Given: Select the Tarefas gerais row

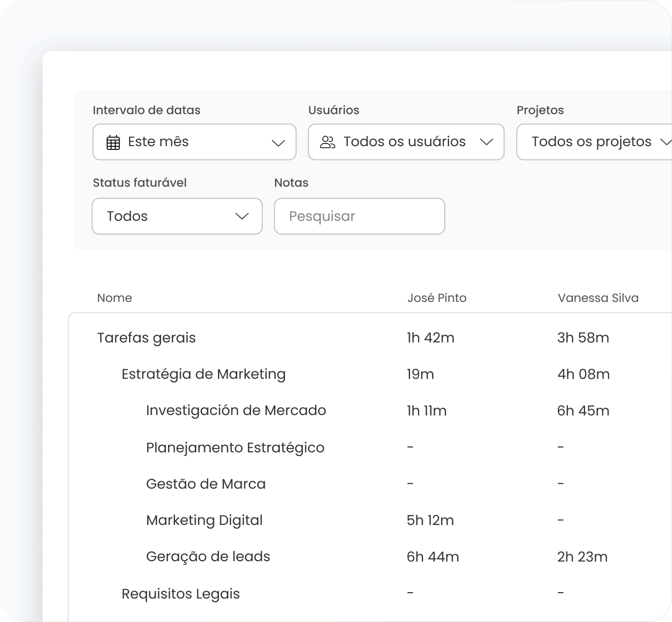Looking at the screenshot, I should click(146, 338).
